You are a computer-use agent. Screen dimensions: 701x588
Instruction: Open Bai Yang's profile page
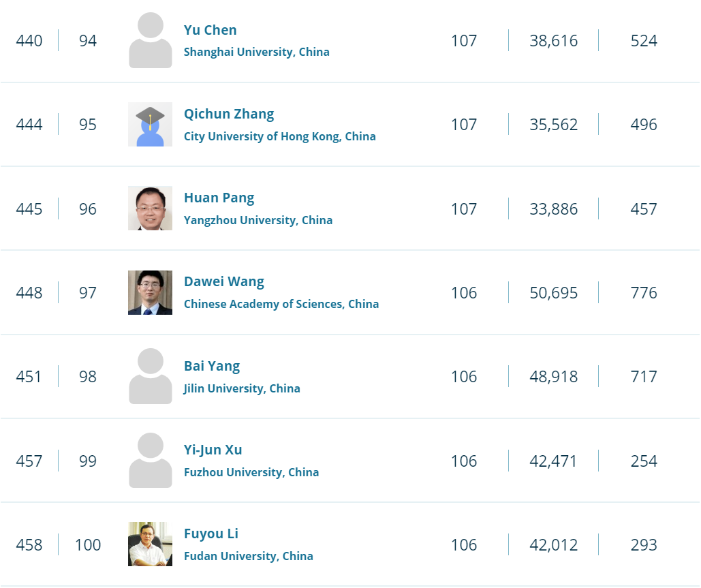pos(212,366)
